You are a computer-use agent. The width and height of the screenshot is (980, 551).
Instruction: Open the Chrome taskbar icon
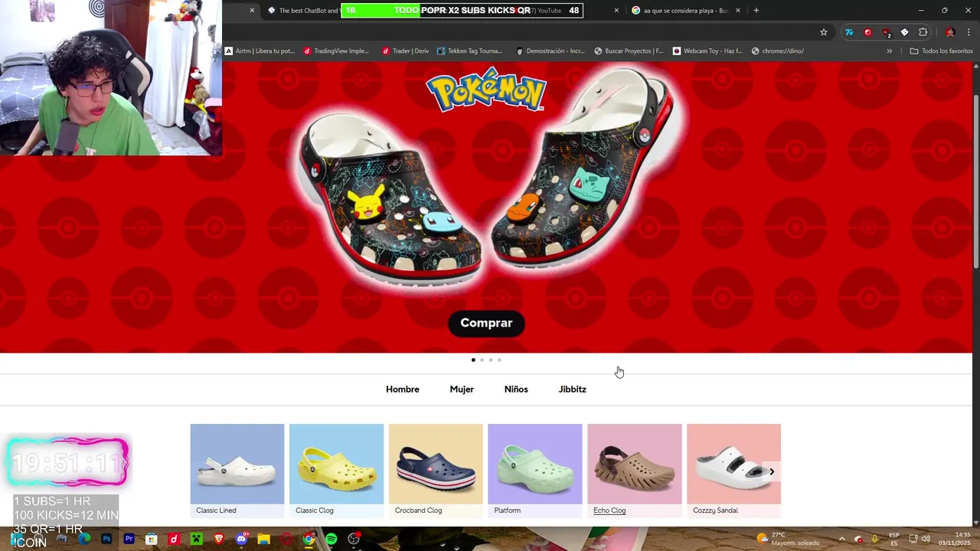309,539
